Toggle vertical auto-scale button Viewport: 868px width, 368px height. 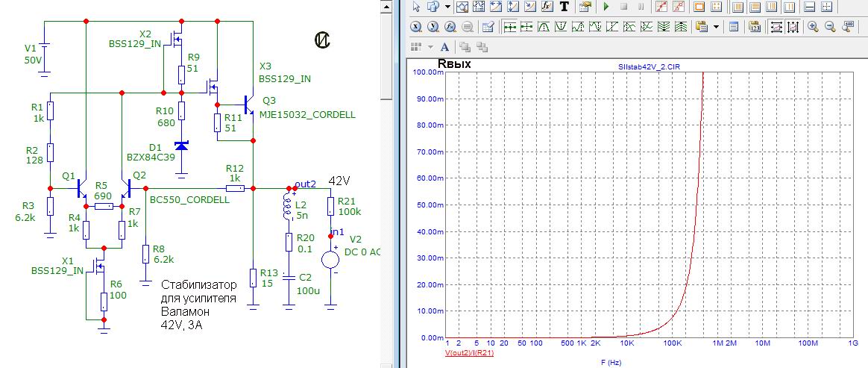(x=792, y=27)
